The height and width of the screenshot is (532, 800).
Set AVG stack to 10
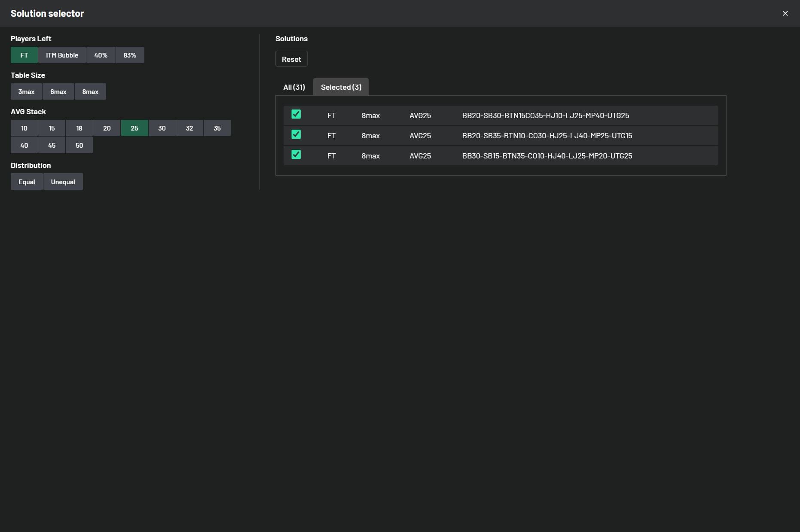(24, 128)
